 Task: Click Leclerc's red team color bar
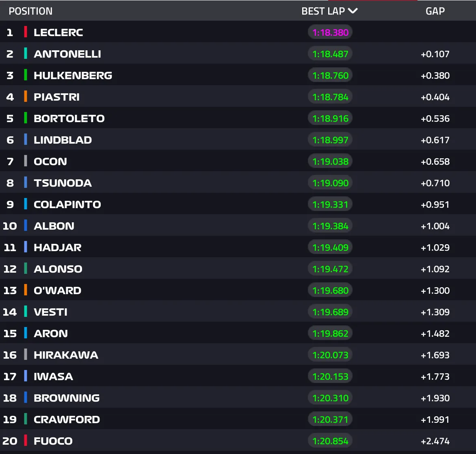click(x=26, y=32)
